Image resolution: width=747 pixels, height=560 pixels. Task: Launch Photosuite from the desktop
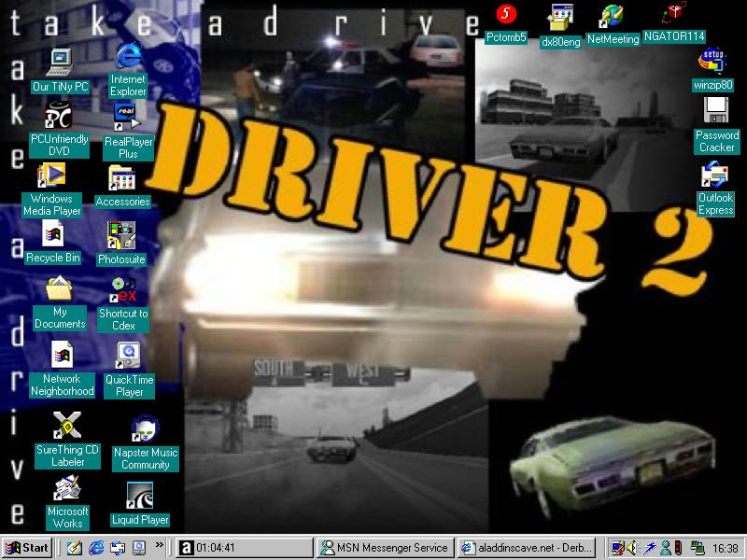(121, 234)
